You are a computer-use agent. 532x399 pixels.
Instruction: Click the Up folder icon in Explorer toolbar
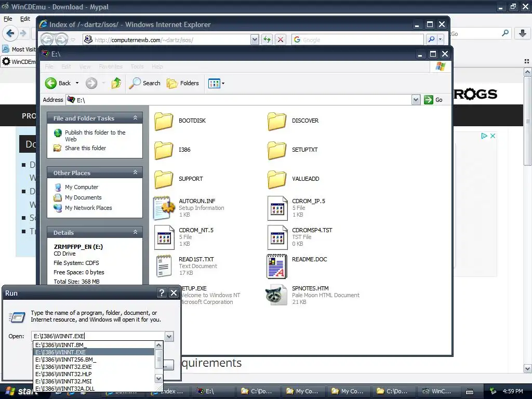[116, 83]
